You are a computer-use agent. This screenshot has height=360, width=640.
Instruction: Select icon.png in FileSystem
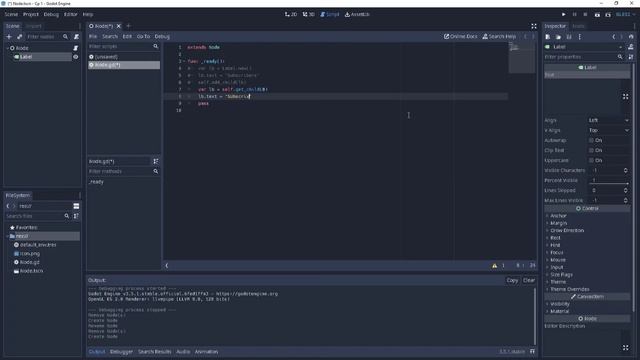pyautogui.click(x=29, y=253)
